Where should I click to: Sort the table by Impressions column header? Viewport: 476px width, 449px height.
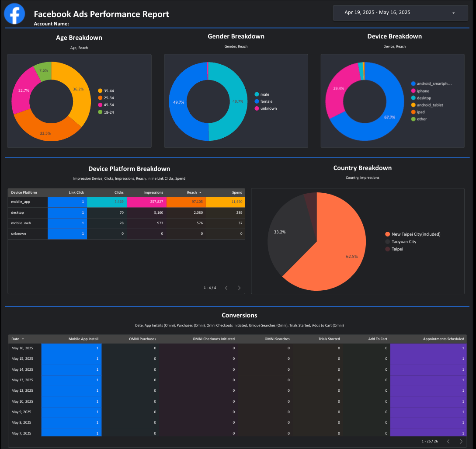(x=153, y=192)
